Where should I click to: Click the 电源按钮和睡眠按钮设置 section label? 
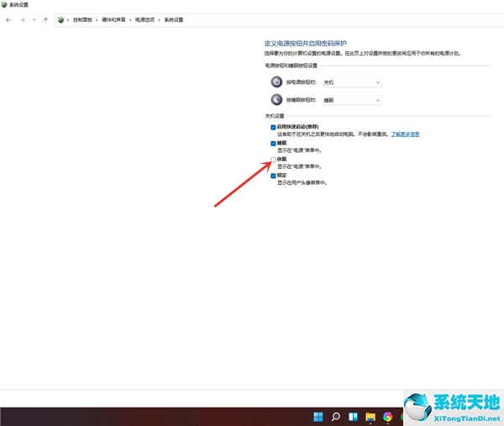pyautogui.click(x=291, y=66)
